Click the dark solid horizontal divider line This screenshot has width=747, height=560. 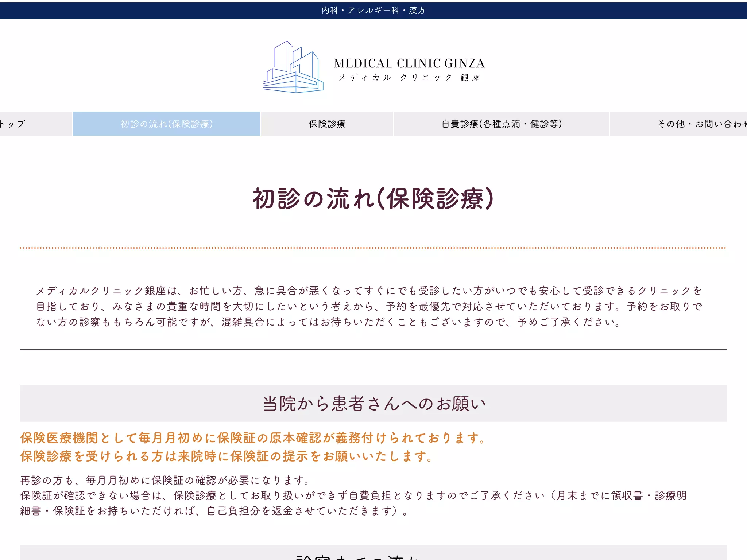(x=373, y=349)
